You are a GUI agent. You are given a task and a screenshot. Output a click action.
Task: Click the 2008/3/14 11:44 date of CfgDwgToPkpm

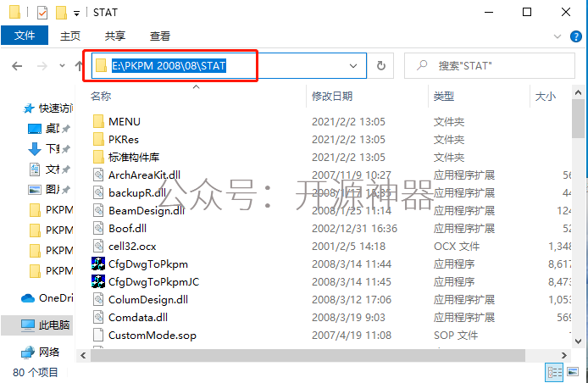tap(352, 264)
